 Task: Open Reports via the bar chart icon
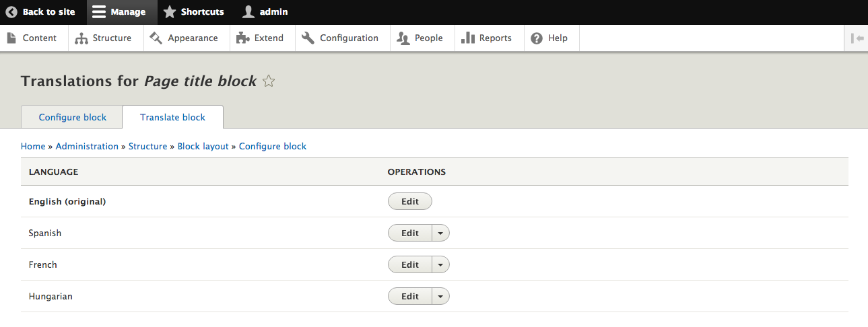click(x=468, y=38)
